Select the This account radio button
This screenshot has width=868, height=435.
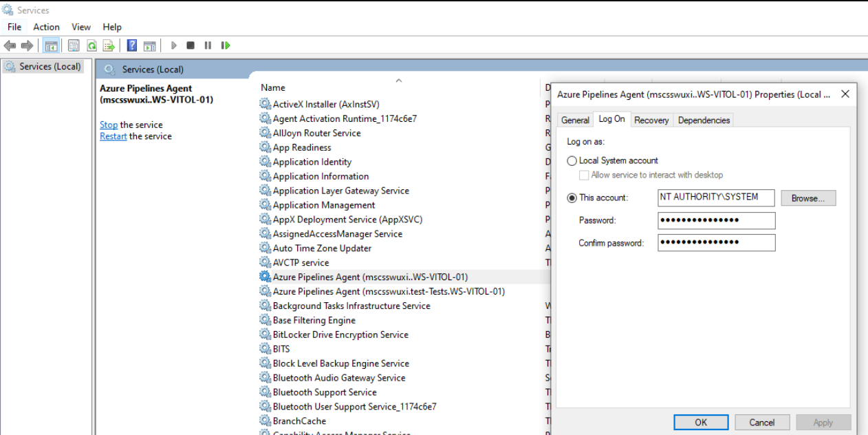(572, 198)
